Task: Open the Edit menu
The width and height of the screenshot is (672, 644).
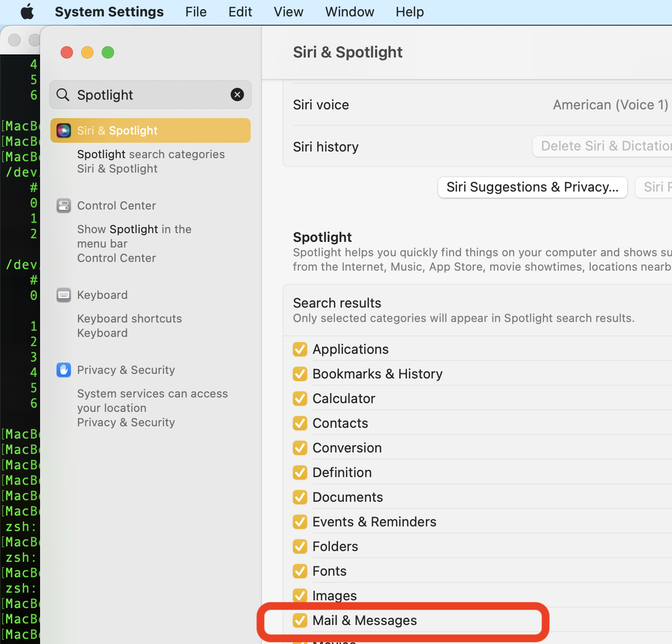Action: pos(240,12)
